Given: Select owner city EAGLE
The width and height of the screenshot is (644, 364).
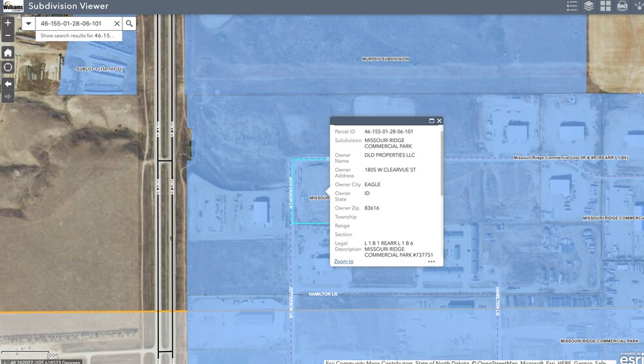Looking at the screenshot, I should [x=372, y=185].
